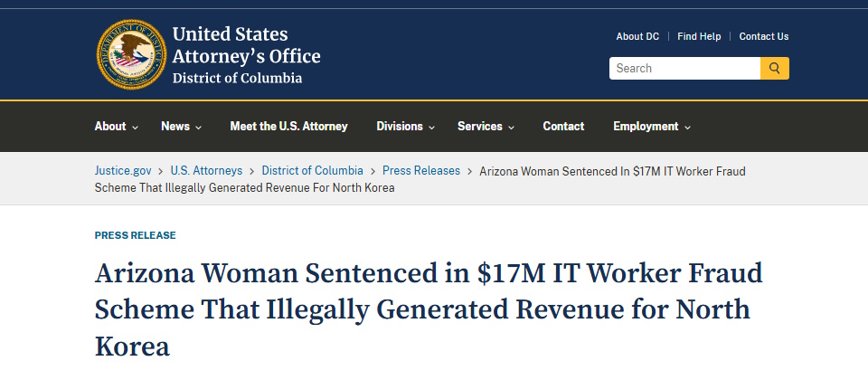
Task: Click the Department of Justice seal logo
Action: (x=131, y=54)
